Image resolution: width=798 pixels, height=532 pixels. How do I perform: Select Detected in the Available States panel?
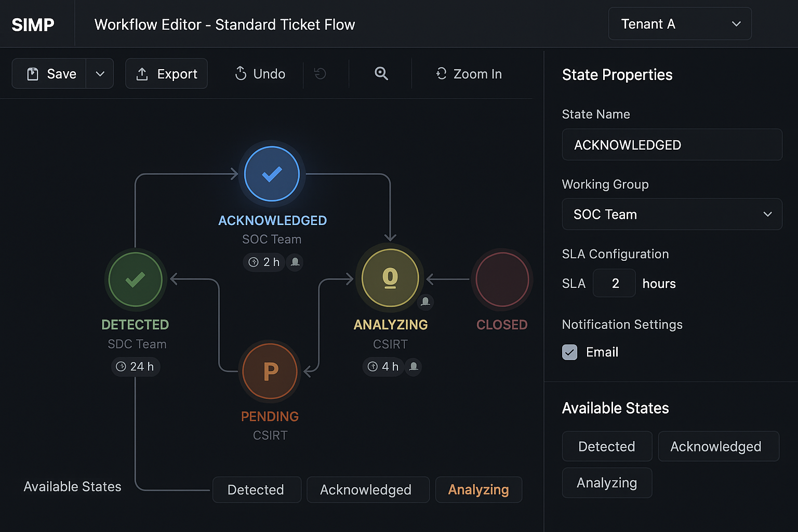pyautogui.click(x=607, y=446)
